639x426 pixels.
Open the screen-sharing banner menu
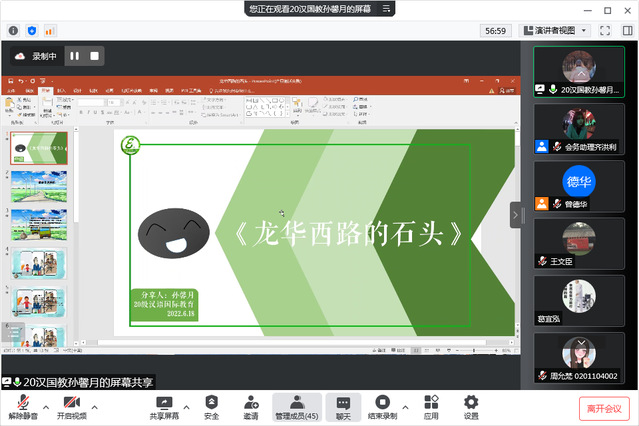[387, 9]
